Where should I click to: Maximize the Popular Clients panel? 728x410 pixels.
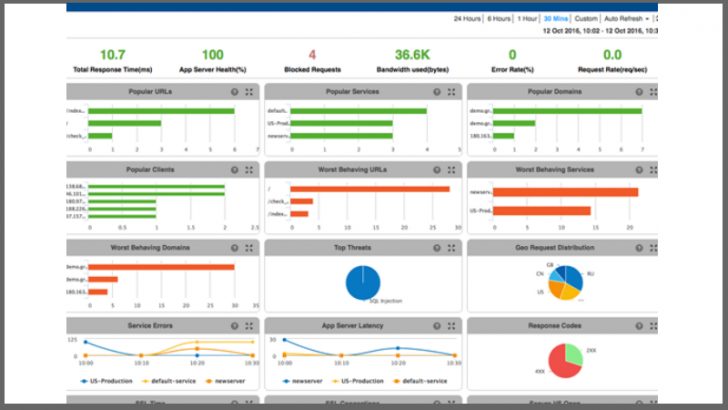[x=249, y=170]
